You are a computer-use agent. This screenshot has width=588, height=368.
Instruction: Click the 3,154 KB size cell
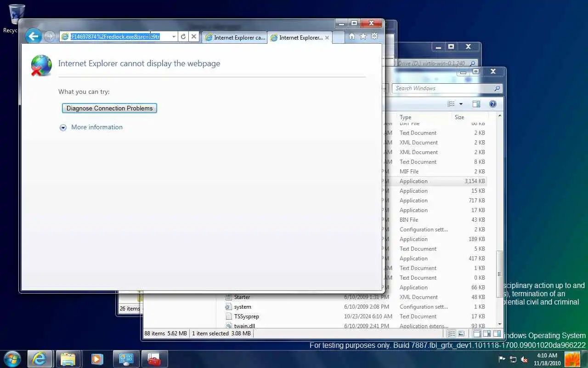pyautogui.click(x=475, y=181)
